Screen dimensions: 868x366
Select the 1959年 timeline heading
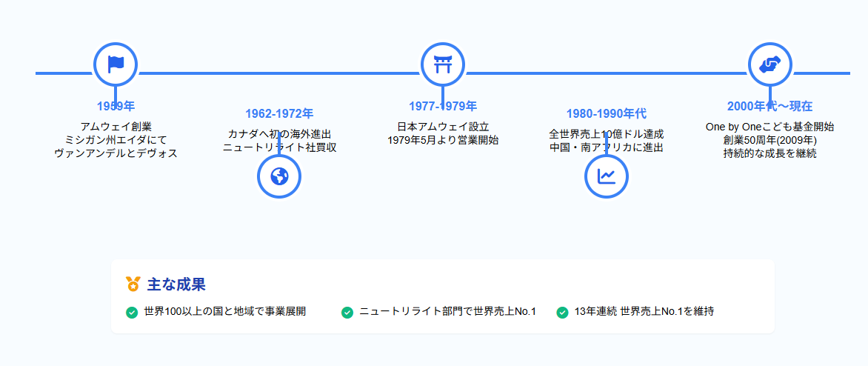pos(116,106)
